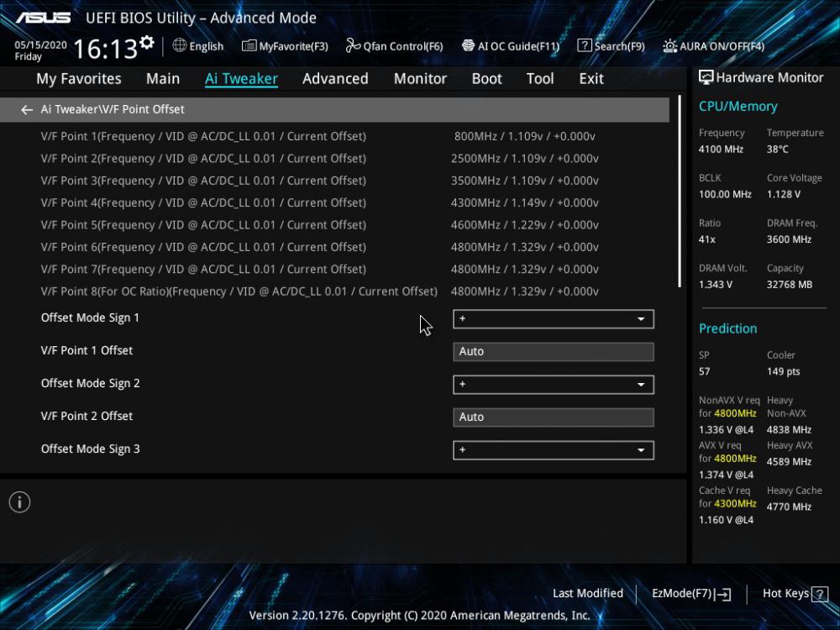This screenshot has width=840, height=630.
Task: Select the Ai Tweaker tab
Action: click(x=241, y=79)
